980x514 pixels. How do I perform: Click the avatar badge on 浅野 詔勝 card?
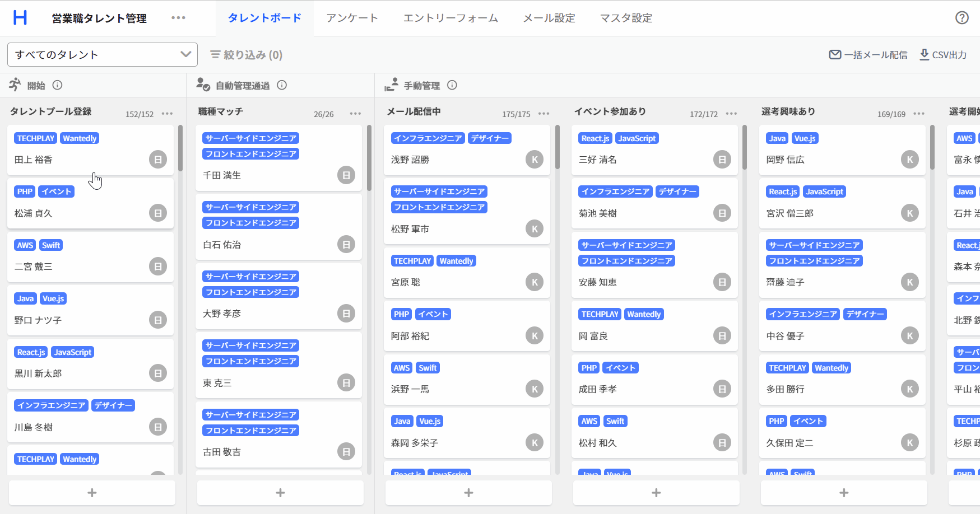[x=534, y=160]
